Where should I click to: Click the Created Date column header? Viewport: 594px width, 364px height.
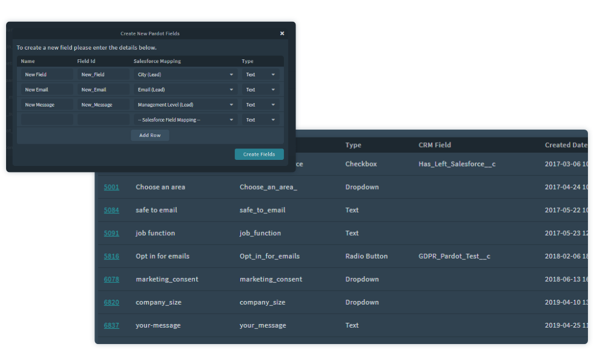point(566,145)
